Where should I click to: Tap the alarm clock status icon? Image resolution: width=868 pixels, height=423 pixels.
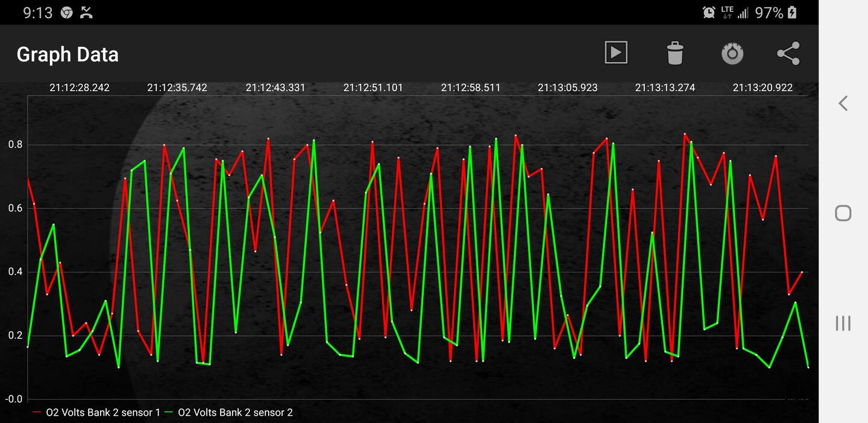click(x=709, y=12)
